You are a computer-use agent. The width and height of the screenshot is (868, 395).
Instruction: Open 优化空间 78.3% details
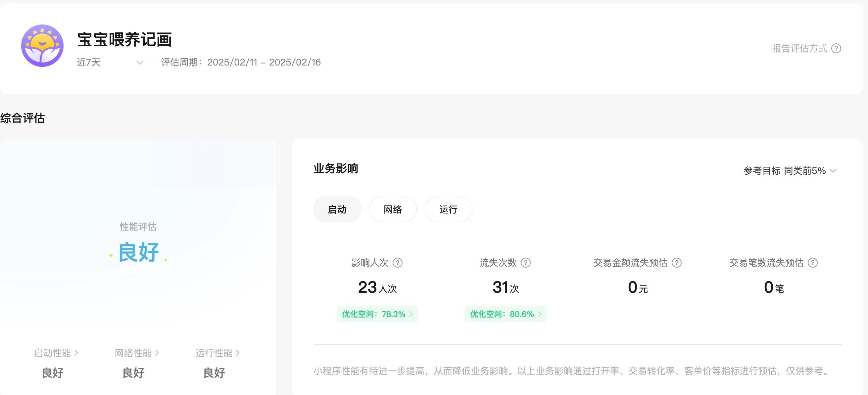tap(377, 314)
